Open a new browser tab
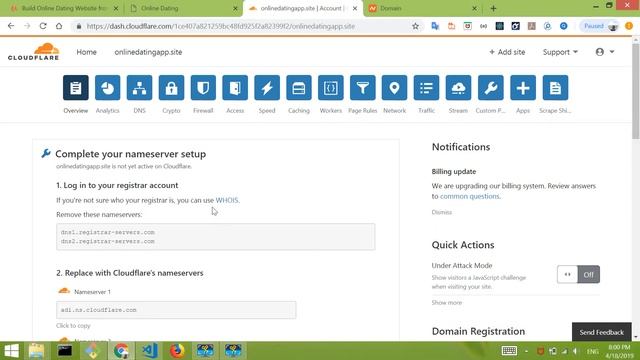The height and width of the screenshot is (360, 640). (x=493, y=8)
